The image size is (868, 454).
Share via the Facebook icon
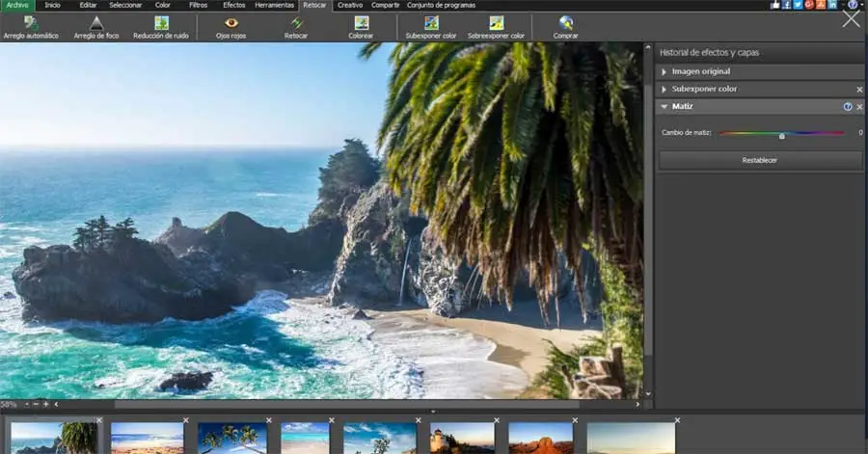point(788,5)
